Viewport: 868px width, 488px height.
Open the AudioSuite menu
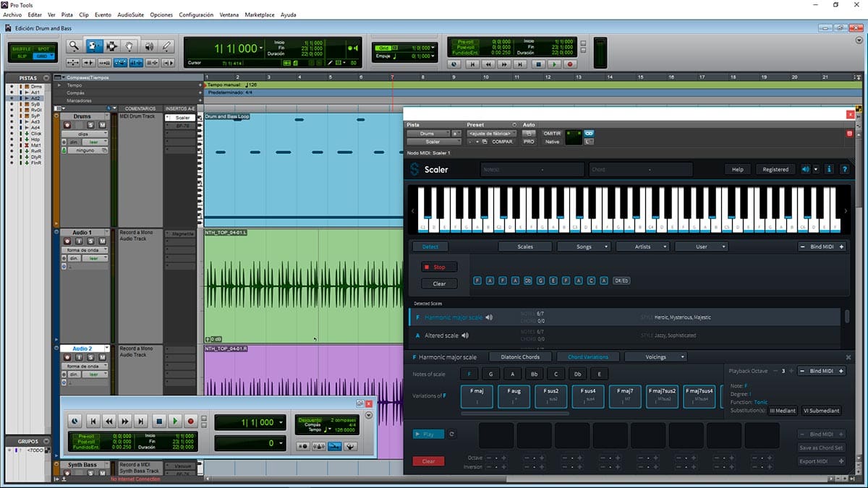coord(131,14)
